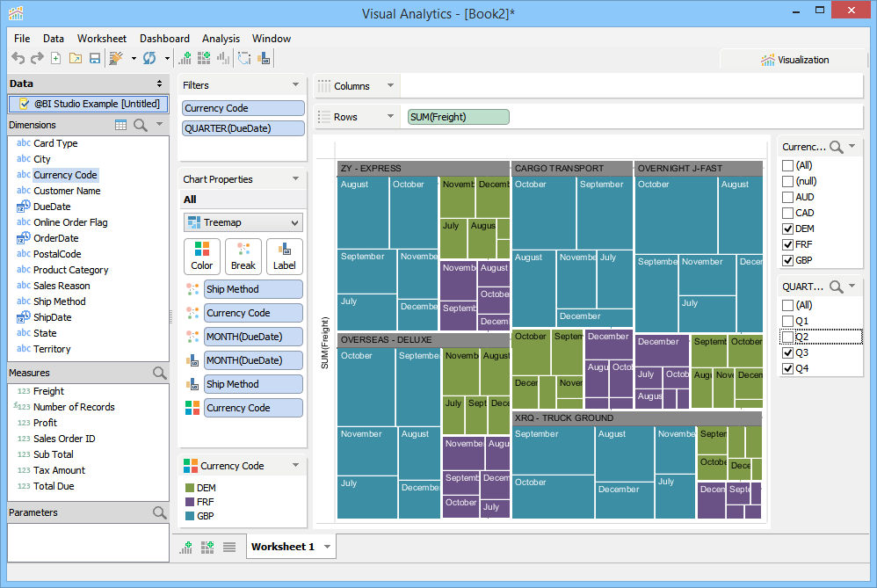
Task: Select the @BI Studio Example data source
Action: pos(89,104)
